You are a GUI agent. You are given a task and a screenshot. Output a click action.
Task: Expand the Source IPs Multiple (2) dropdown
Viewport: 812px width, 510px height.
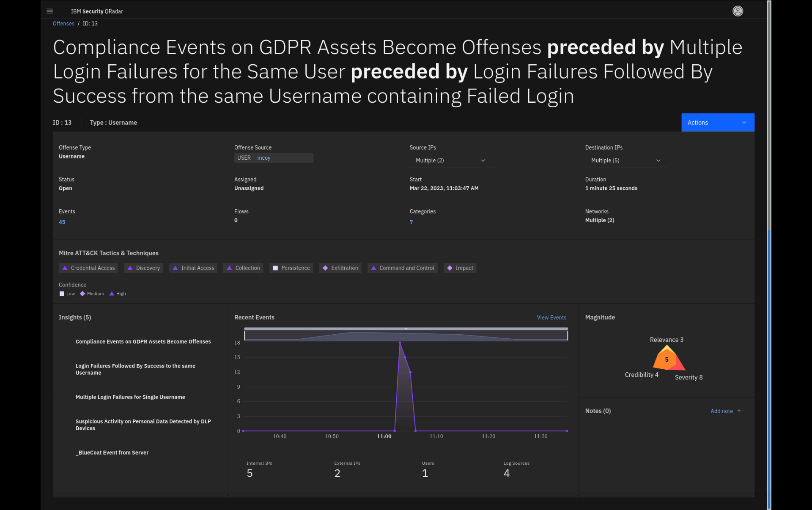(x=450, y=161)
